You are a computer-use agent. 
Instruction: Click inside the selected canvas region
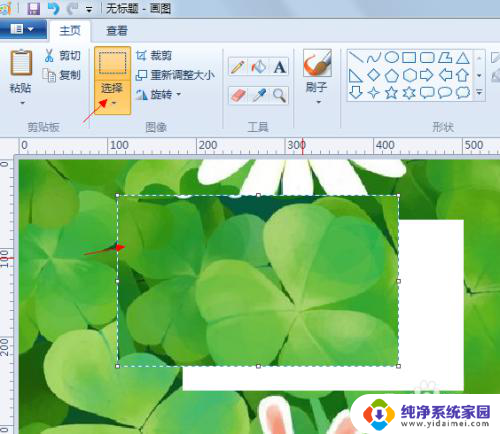(x=258, y=281)
